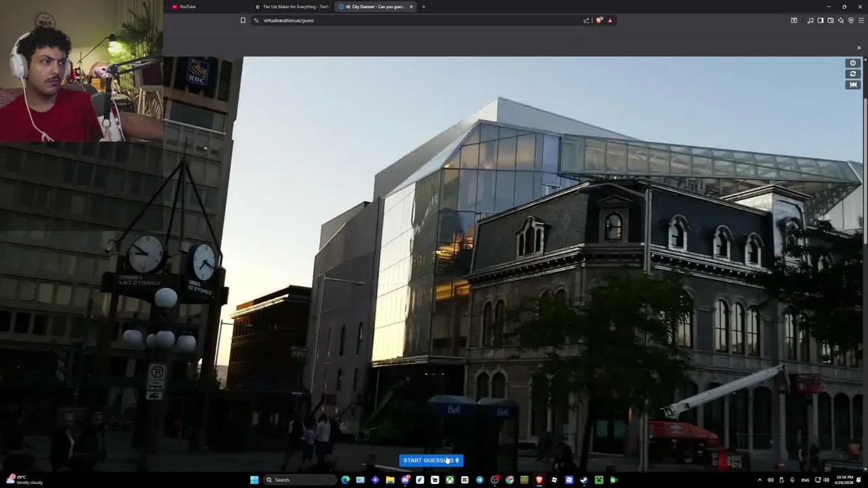The width and height of the screenshot is (868, 488).
Task: Click the Brave Rewards triangle icon
Action: click(610, 20)
